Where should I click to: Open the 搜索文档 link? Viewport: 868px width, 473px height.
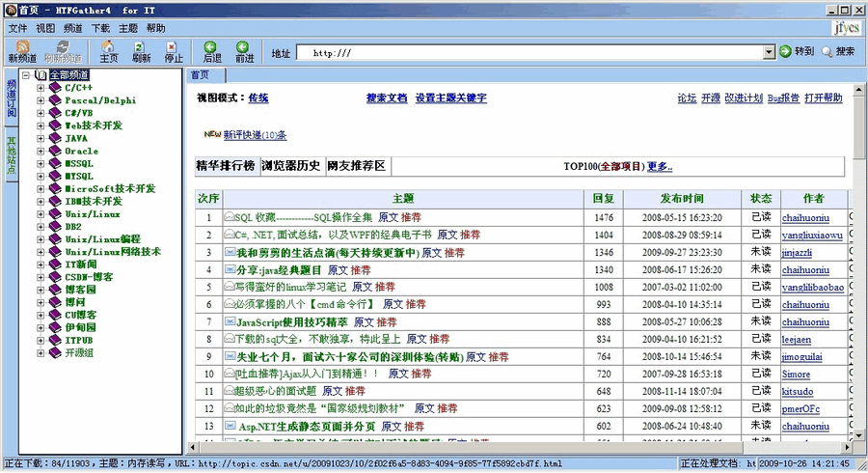click(x=387, y=98)
